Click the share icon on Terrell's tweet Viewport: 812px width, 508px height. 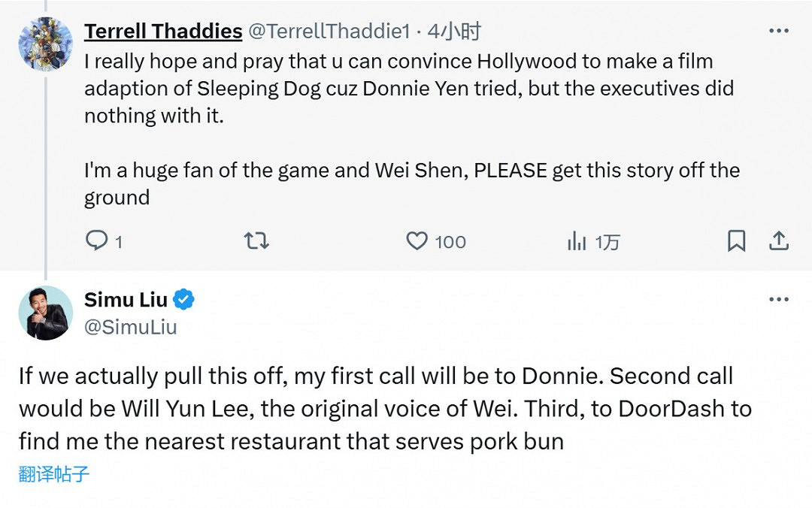(779, 241)
